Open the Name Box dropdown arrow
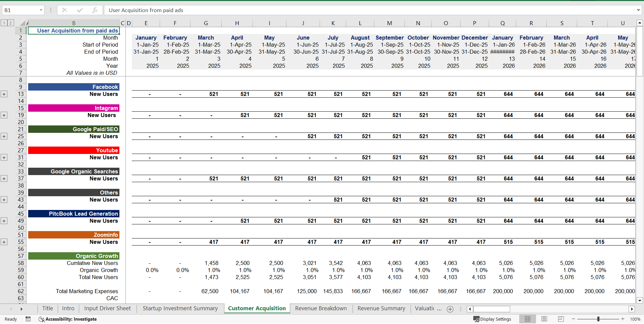 [x=41, y=10]
